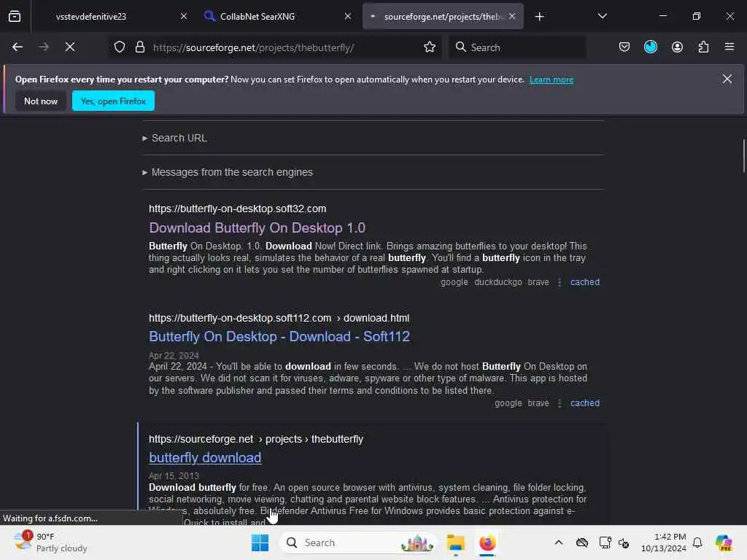Click the https://butterfly-on-desktop.soft32.com URL text
Image resolution: width=747 pixels, height=560 pixels.
click(237, 209)
